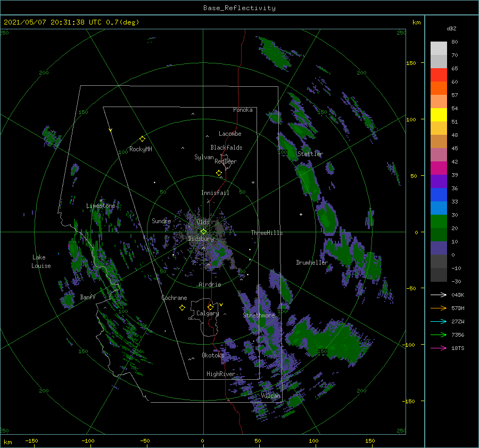
Task: Select the red 60-65 dBZ swatch
Action: pyautogui.click(x=439, y=75)
